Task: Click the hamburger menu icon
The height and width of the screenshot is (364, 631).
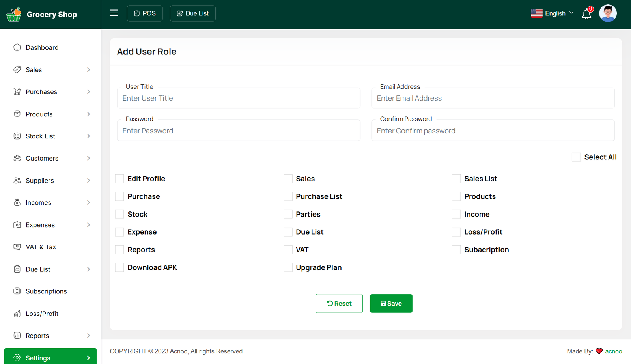Action: (114, 13)
